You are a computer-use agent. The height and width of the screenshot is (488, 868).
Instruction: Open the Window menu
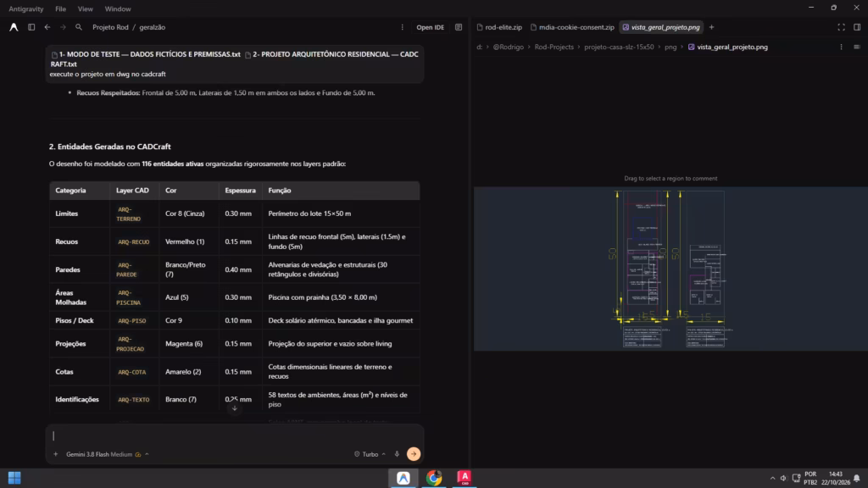coord(118,8)
